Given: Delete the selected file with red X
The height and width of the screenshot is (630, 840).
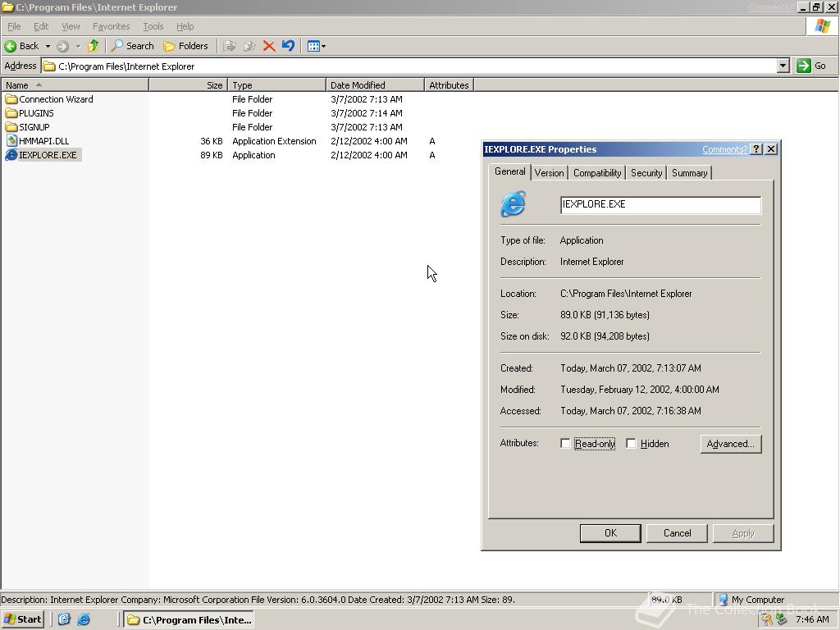Looking at the screenshot, I should 269,46.
